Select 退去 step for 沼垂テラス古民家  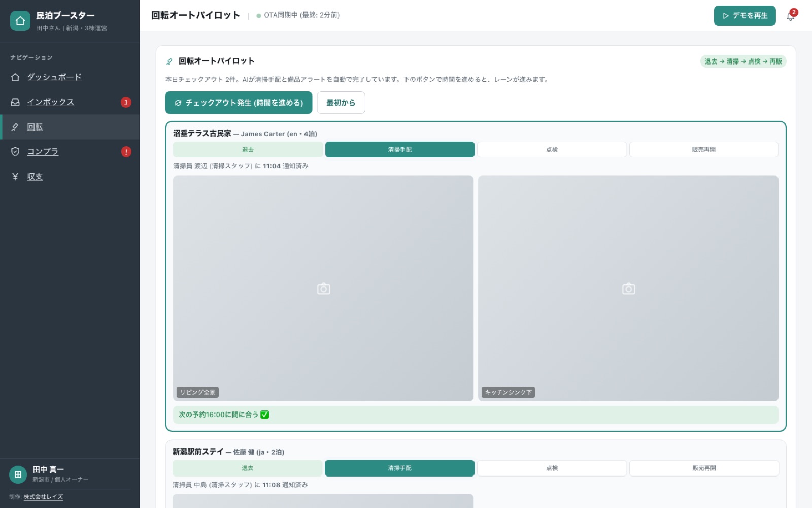coord(248,150)
